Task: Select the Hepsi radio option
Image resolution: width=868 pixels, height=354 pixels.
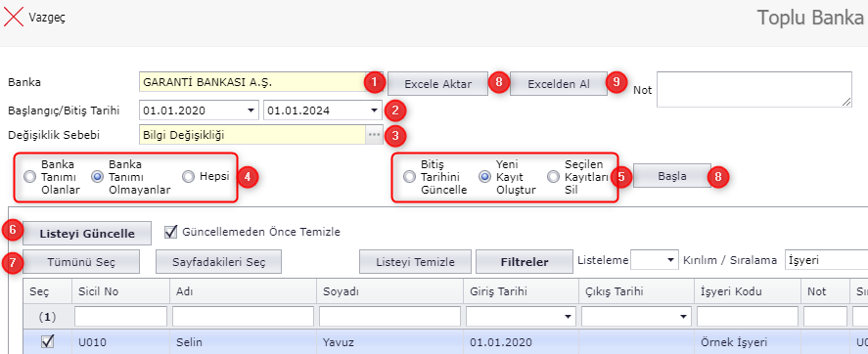Action: coord(188,177)
